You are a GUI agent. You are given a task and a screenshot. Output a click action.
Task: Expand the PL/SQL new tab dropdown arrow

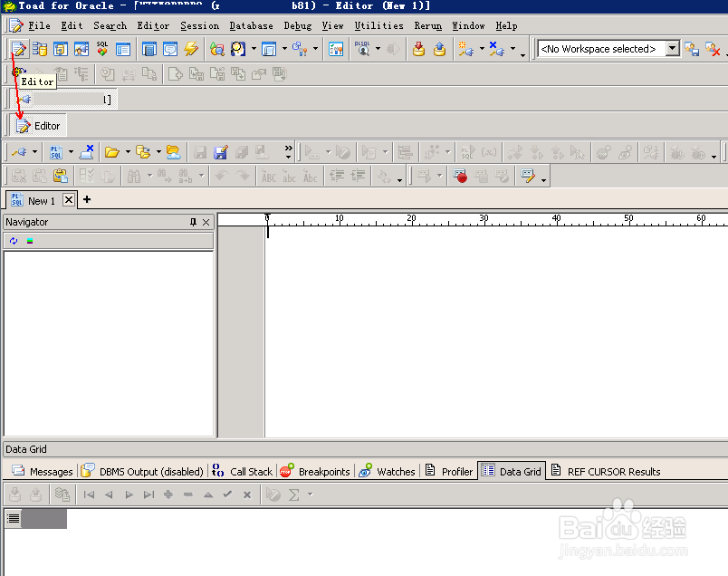(x=71, y=152)
